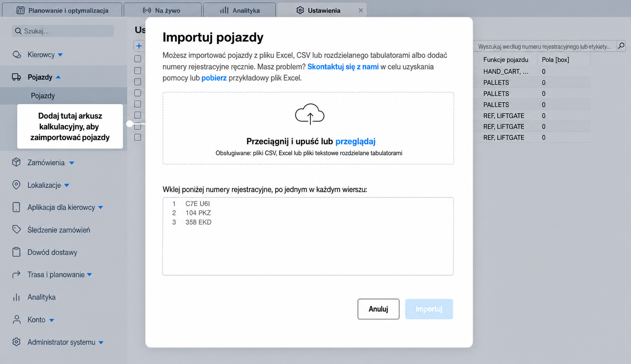Click the Śledzenie zamówień tag icon
The height and width of the screenshot is (364, 631).
(17, 229)
